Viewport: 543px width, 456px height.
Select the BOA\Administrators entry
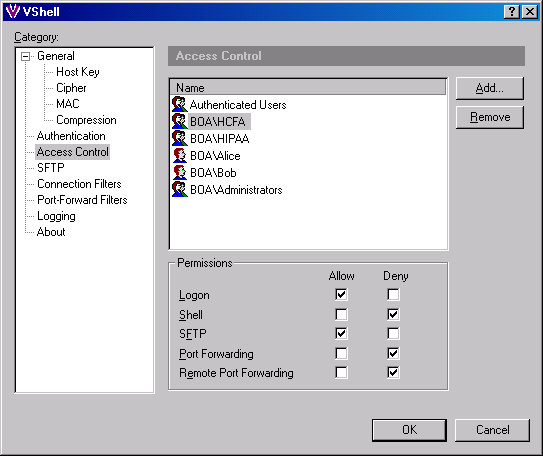[236, 190]
